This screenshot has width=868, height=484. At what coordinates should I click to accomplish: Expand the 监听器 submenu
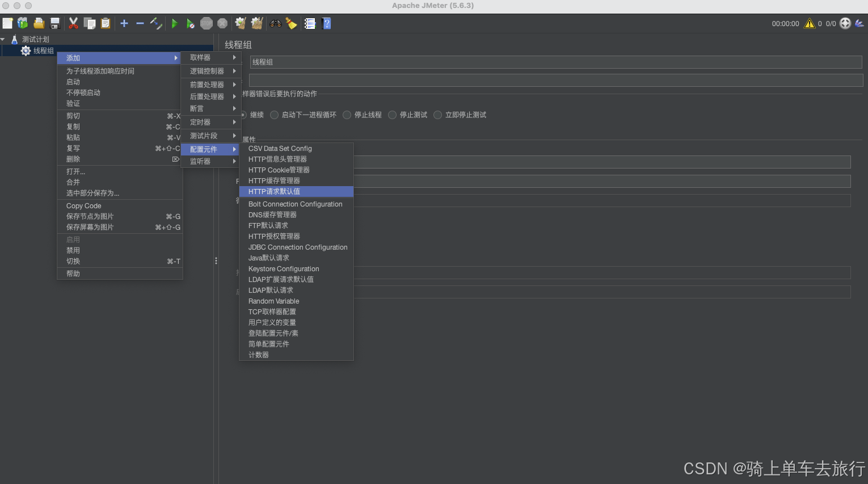tap(211, 161)
